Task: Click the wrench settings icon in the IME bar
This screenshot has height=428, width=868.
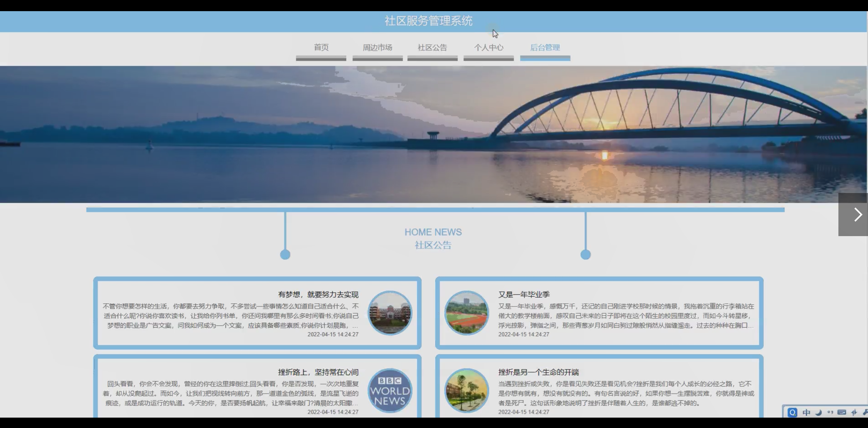Action: (x=865, y=412)
